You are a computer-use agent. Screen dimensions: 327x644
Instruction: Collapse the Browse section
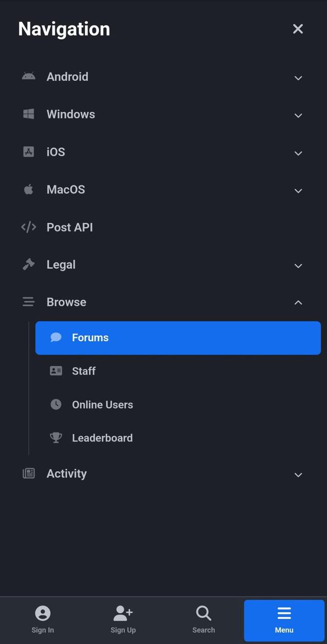pyautogui.click(x=298, y=303)
